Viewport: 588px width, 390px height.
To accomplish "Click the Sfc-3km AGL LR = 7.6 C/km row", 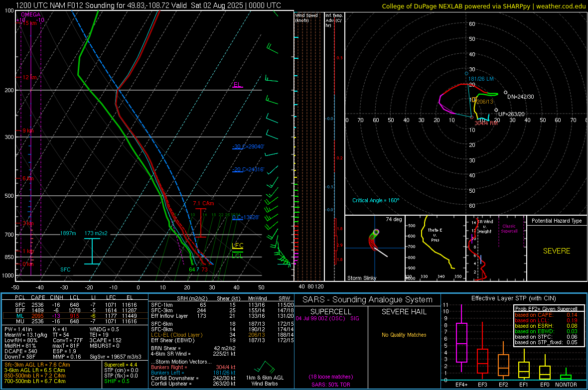I will coord(37,365).
